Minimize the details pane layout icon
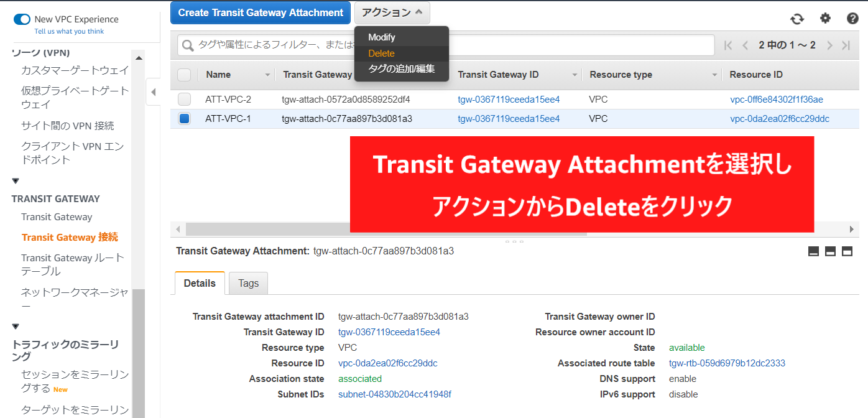This screenshot has height=418, width=868. (813, 251)
